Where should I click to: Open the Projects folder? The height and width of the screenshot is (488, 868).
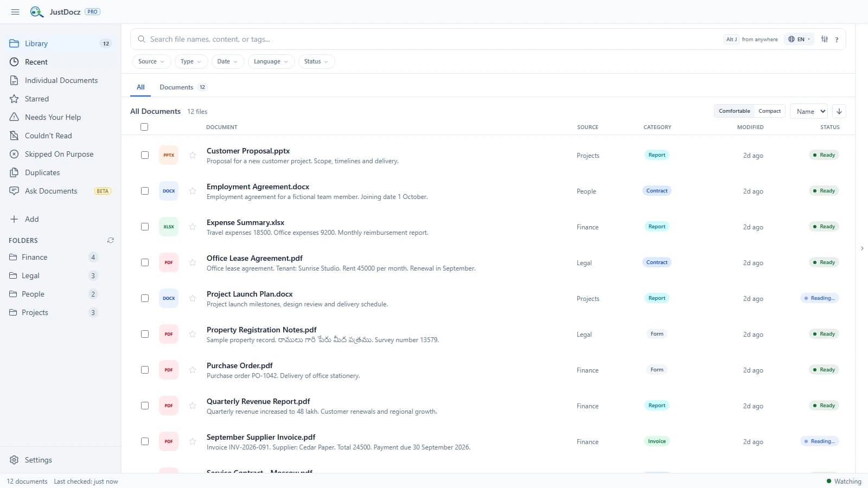(53, 312)
